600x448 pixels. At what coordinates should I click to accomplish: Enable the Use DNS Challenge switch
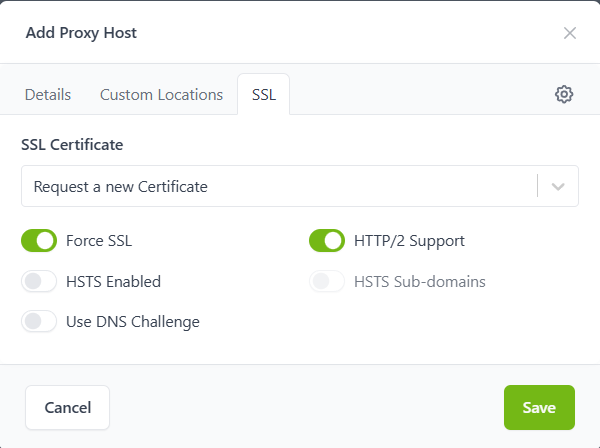coord(39,322)
